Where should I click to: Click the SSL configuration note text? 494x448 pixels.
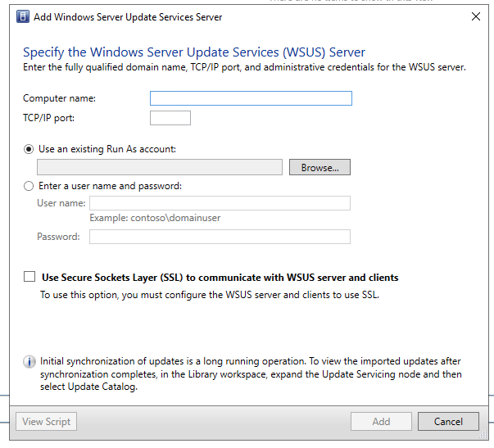click(x=210, y=295)
